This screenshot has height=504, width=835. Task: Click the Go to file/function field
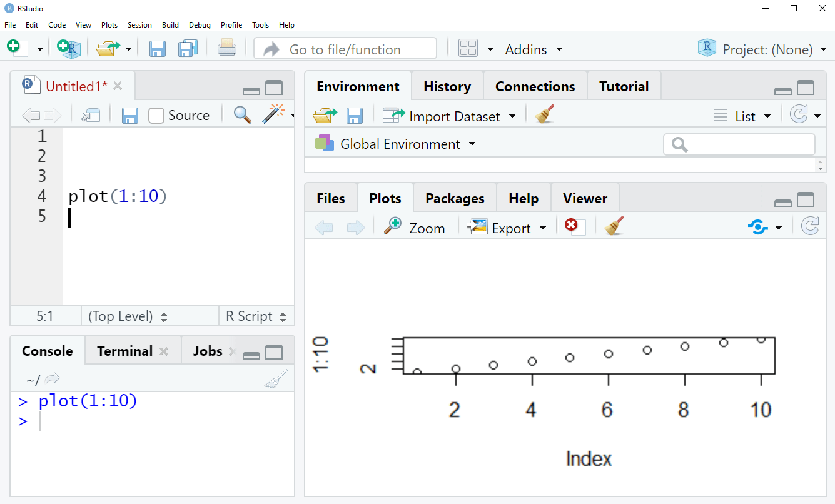pyautogui.click(x=345, y=49)
